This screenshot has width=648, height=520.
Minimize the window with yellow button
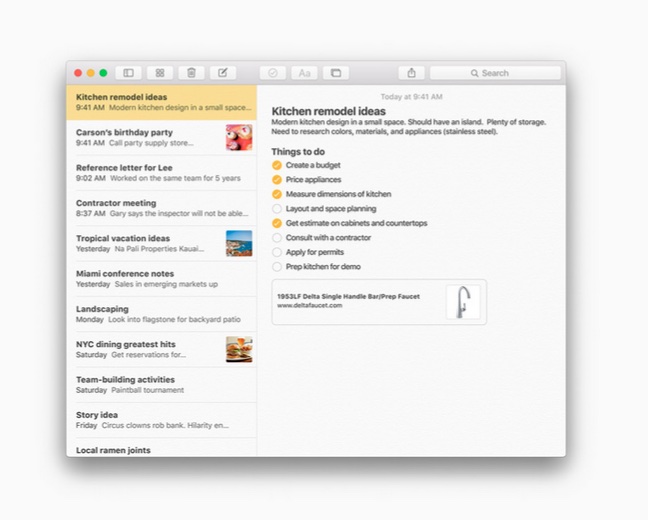click(x=91, y=73)
